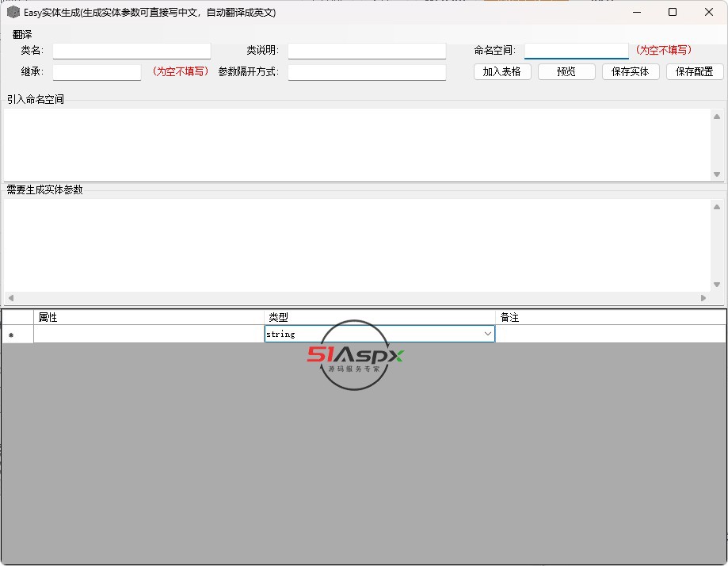Image resolution: width=728 pixels, height=566 pixels.
Task: Click the 类名 input field
Action: coord(131,51)
